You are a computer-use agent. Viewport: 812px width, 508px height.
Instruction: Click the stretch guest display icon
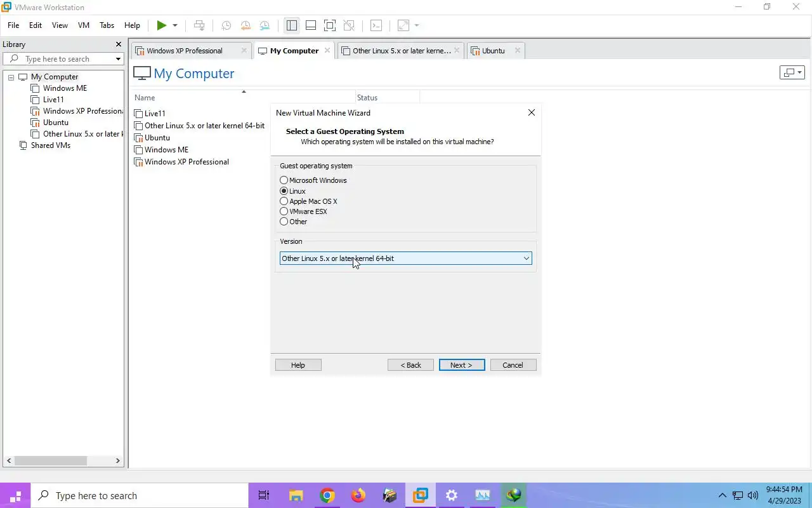(x=403, y=25)
